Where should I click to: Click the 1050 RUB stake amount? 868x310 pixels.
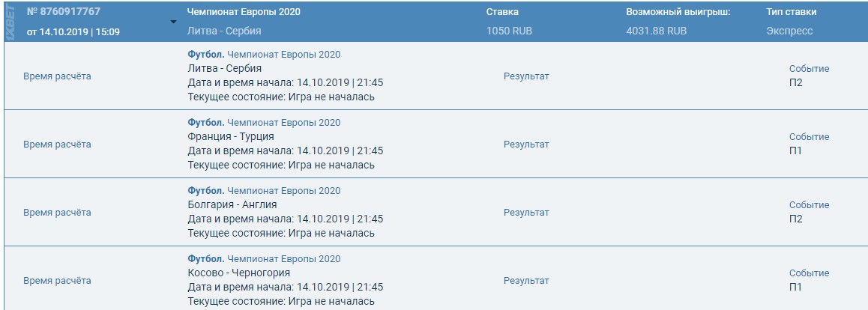pyautogui.click(x=509, y=31)
